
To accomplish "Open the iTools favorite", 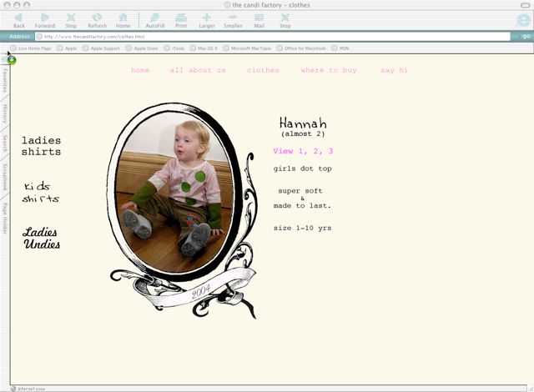I will point(174,48).
